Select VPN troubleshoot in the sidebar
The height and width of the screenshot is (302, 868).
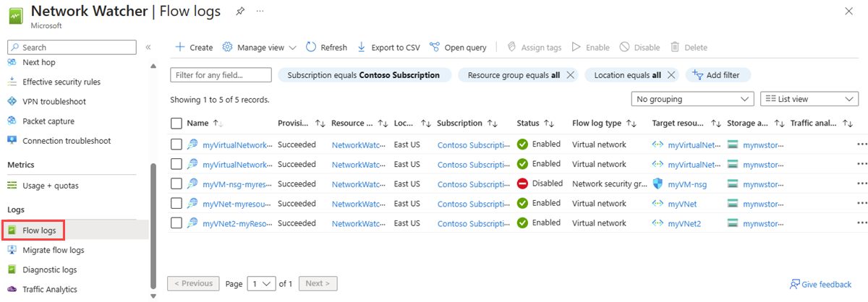click(54, 101)
